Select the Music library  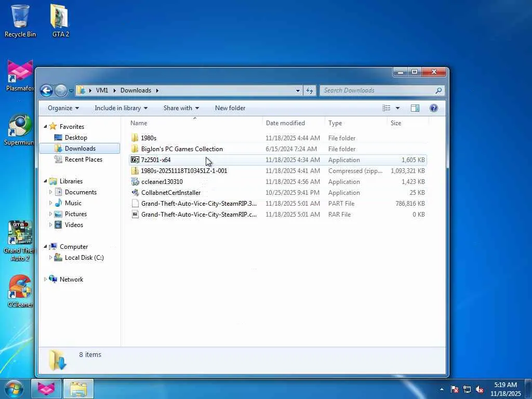click(73, 203)
